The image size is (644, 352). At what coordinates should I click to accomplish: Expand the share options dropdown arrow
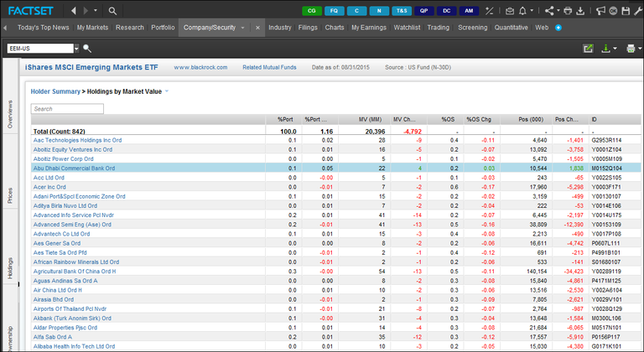[x=558, y=11]
